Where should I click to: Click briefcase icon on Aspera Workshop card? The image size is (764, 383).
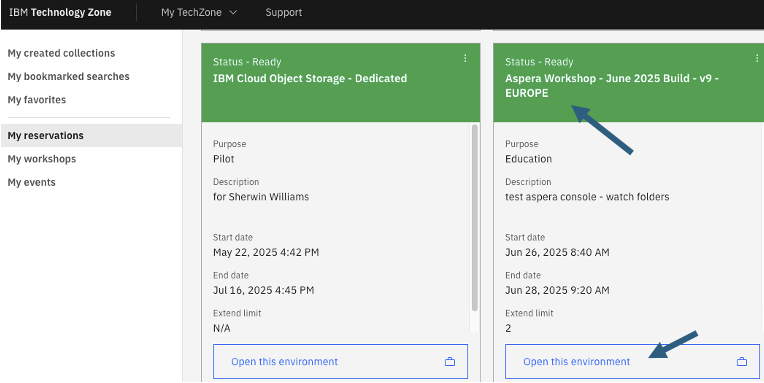(742, 362)
